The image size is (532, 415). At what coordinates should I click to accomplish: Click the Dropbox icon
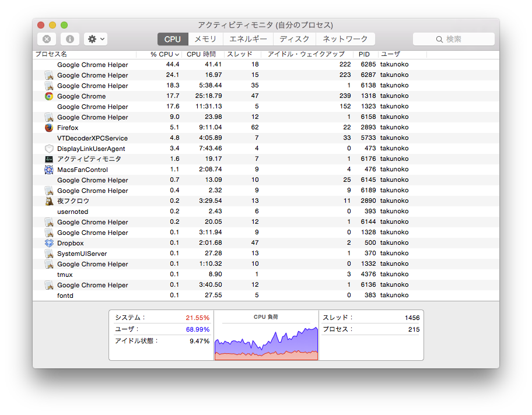coord(49,243)
